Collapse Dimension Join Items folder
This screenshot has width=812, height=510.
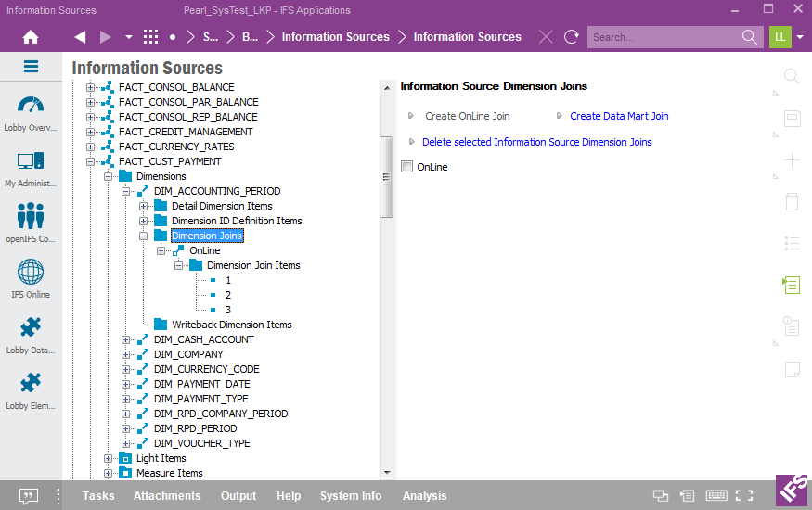click(x=178, y=265)
